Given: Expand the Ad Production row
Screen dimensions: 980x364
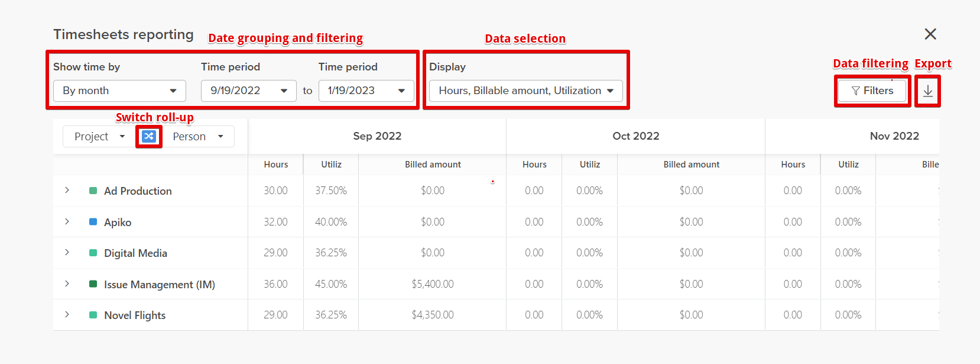Looking at the screenshot, I should coord(67,191).
